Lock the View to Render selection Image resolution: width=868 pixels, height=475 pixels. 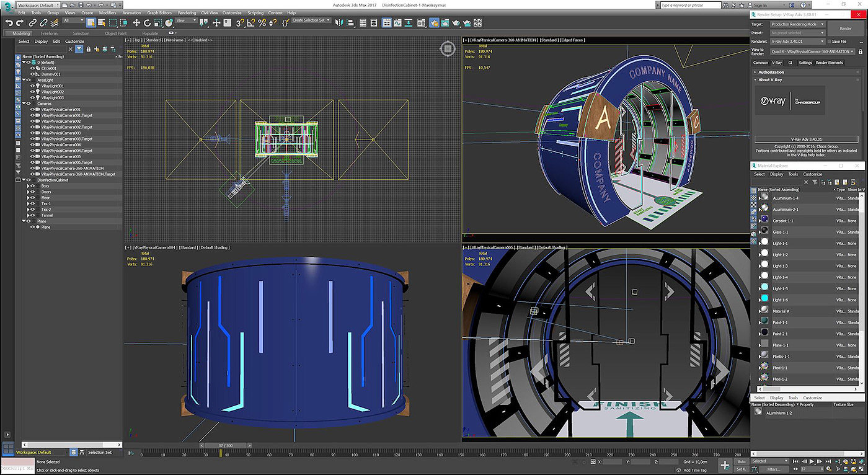[x=861, y=51]
